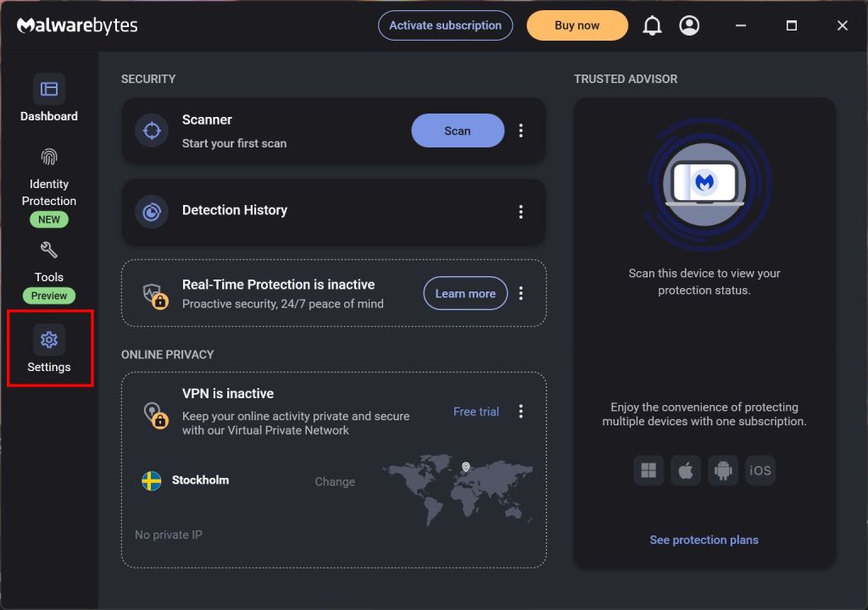Screen dimensions: 868x610
Task: Maximize the Malwarebytes window
Action: (791, 25)
